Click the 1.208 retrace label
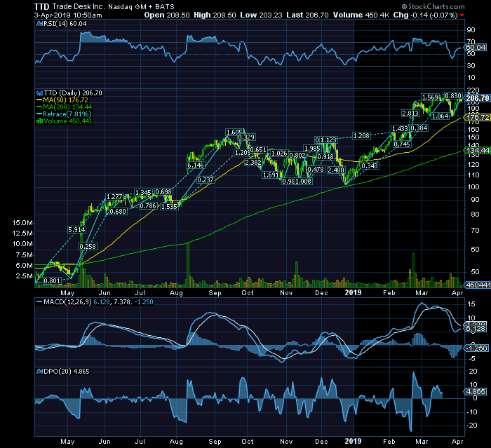Image resolution: width=491 pixels, height=448 pixels. click(x=361, y=136)
